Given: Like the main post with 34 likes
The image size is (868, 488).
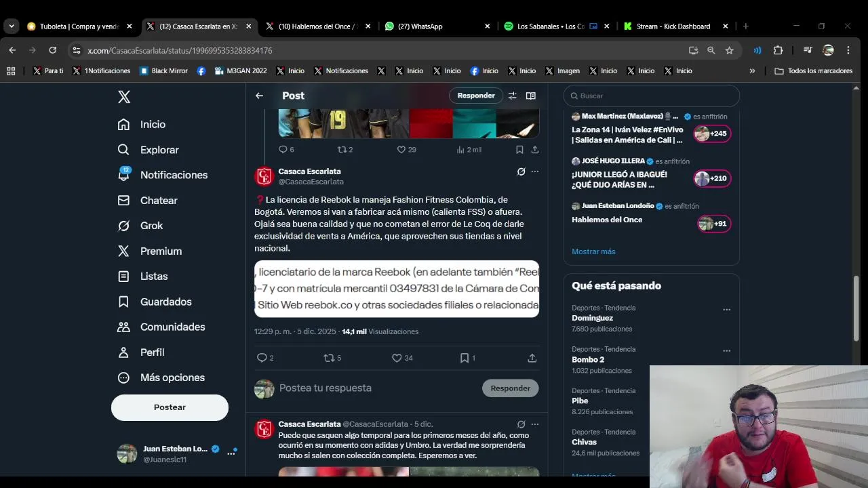Looking at the screenshot, I should pyautogui.click(x=397, y=358).
